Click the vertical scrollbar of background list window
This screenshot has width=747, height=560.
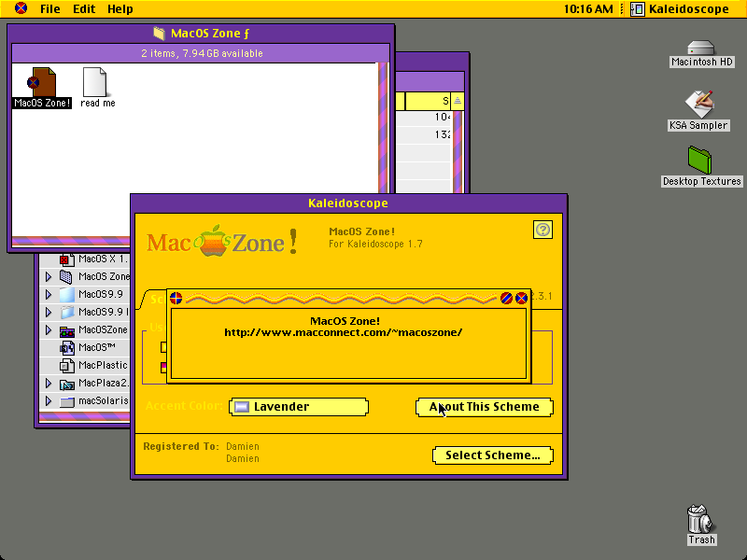(x=458, y=151)
